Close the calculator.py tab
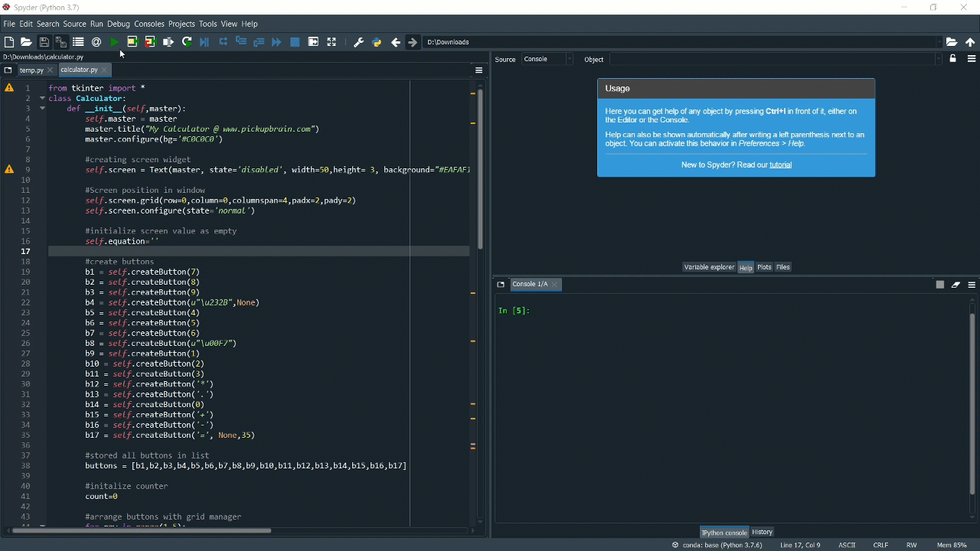Screen dimensions: 980x551 point(105,70)
